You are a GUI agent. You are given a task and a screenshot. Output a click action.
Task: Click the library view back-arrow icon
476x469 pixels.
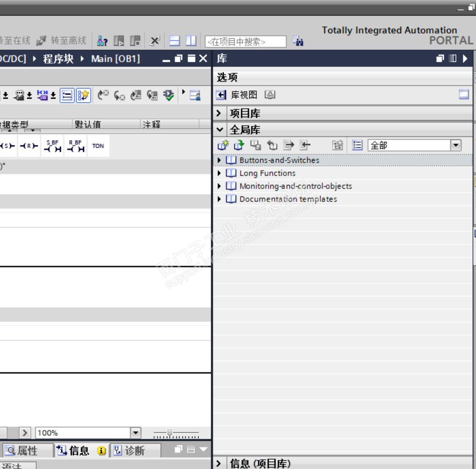[221, 95]
